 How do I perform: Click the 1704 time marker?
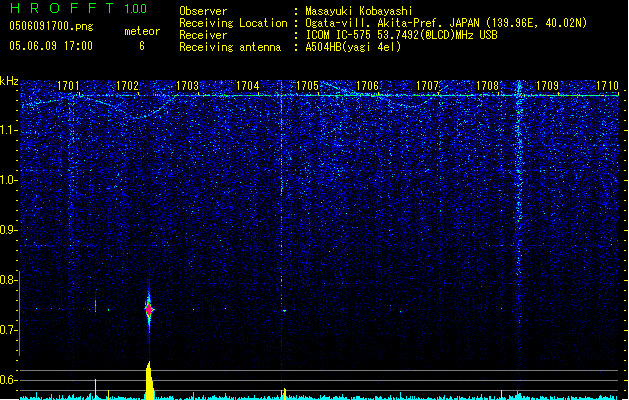[248, 86]
